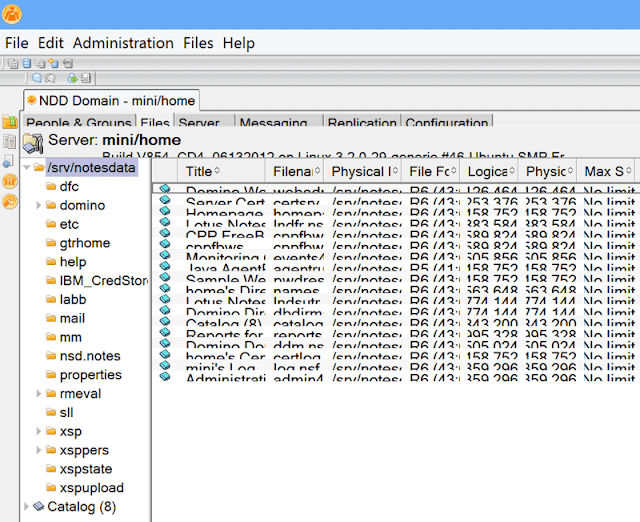Image resolution: width=640 pixels, height=522 pixels.
Task: Click the Catalog (8) book icon in tree
Action: (38, 506)
